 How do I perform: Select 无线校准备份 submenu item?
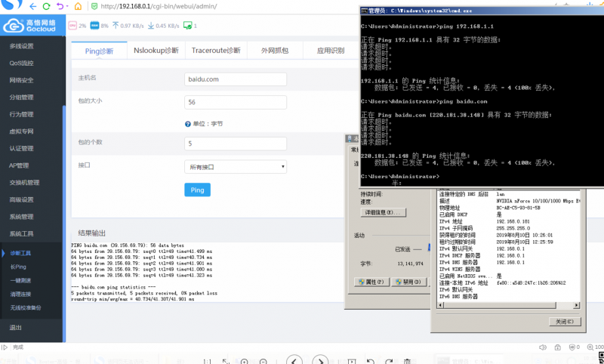click(26, 308)
